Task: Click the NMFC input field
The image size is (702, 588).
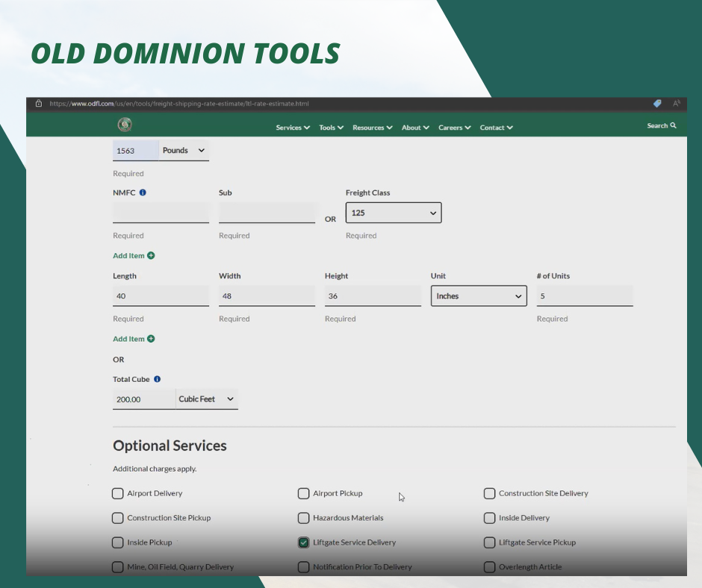Action: [161, 213]
